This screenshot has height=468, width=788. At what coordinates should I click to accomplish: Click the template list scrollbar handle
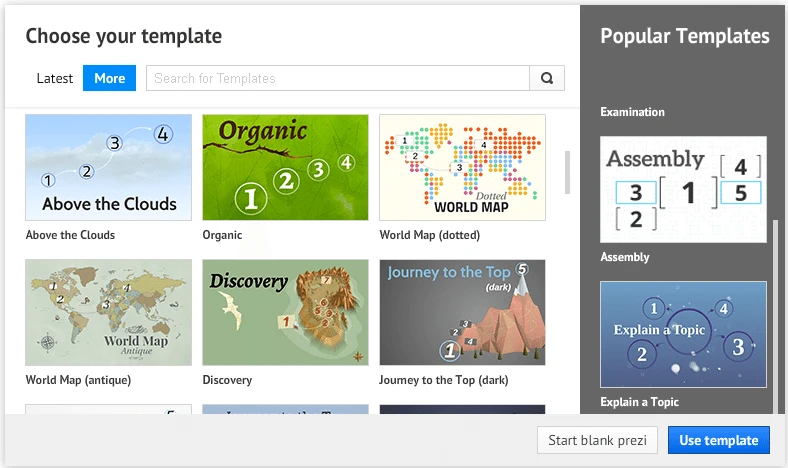pyautogui.click(x=567, y=172)
